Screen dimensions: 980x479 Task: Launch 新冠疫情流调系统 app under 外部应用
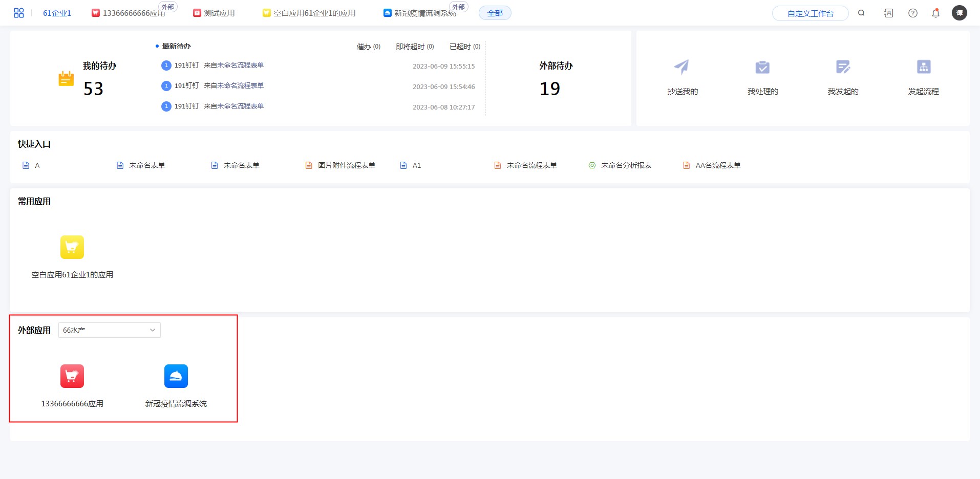pyautogui.click(x=176, y=376)
